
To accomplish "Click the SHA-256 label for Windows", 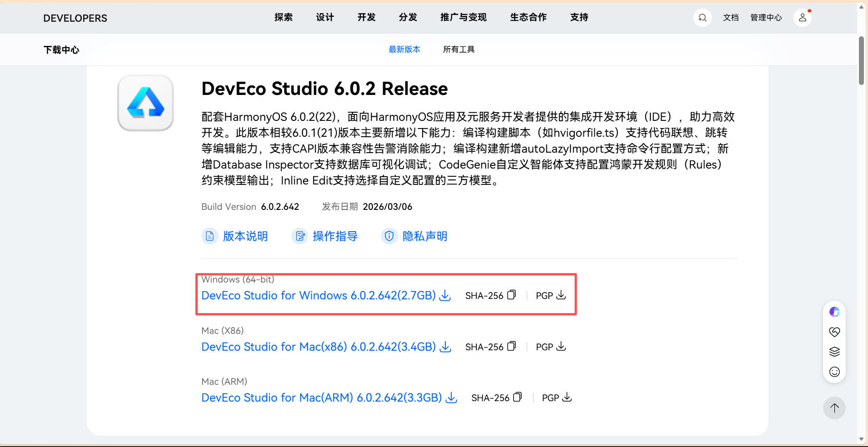I will [484, 296].
